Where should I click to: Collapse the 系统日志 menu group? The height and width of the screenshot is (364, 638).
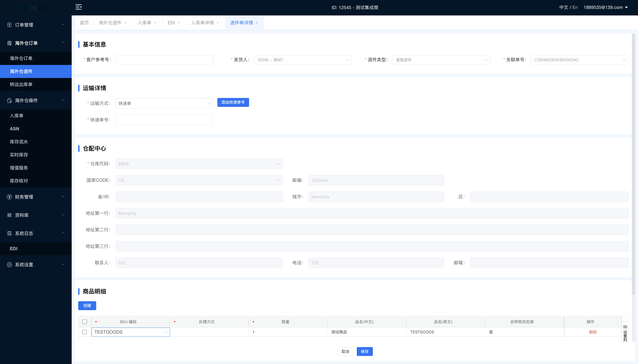coord(63,233)
